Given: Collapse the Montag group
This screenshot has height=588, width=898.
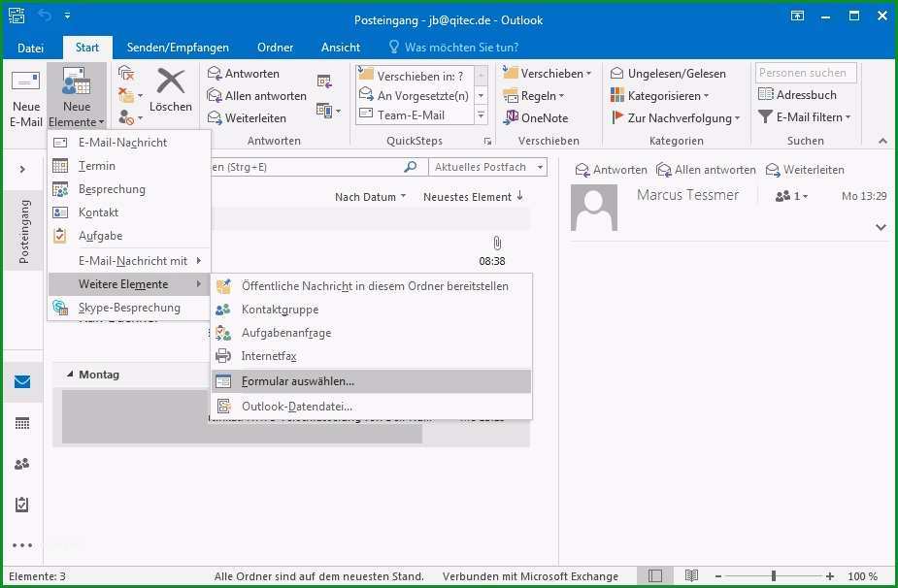Looking at the screenshot, I should 70,374.
